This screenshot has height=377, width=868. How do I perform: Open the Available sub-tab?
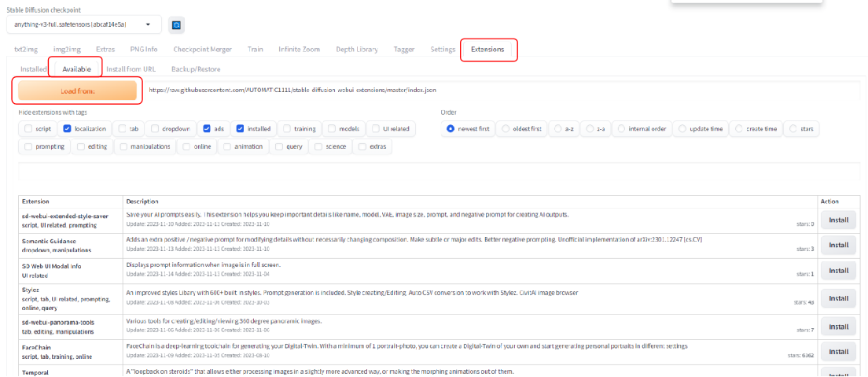pos(76,68)
